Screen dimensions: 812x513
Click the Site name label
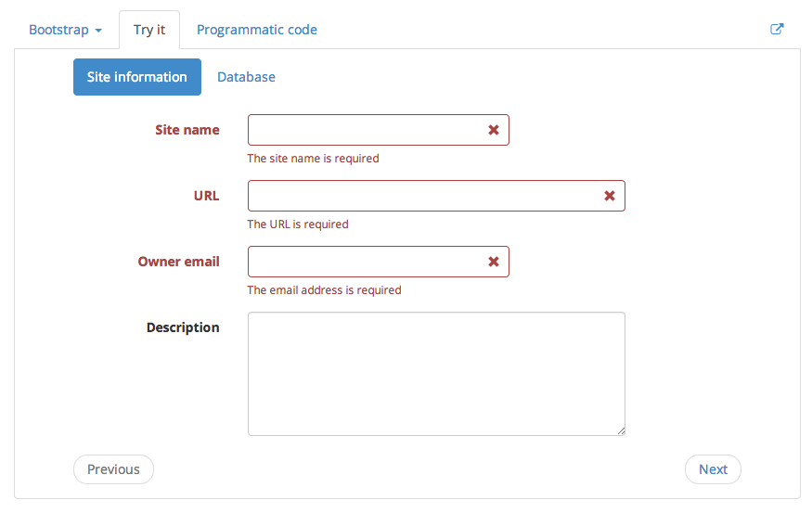[x=187, y=130]
